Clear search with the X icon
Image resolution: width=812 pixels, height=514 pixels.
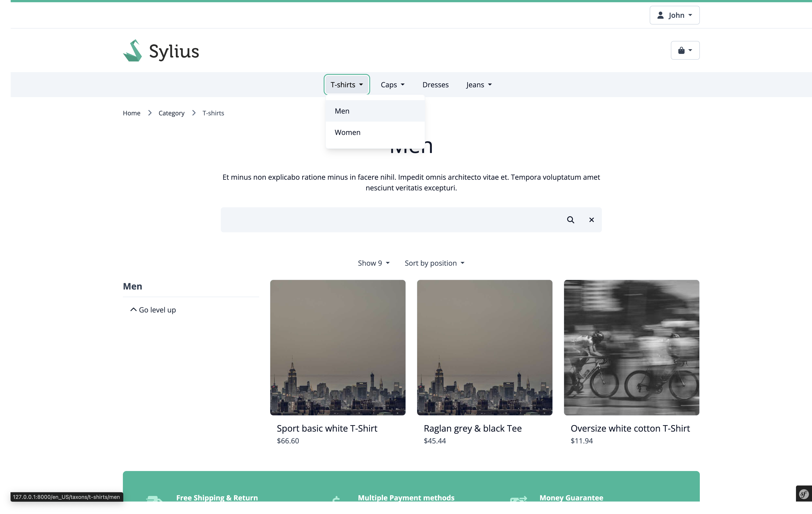click(591, 220)
